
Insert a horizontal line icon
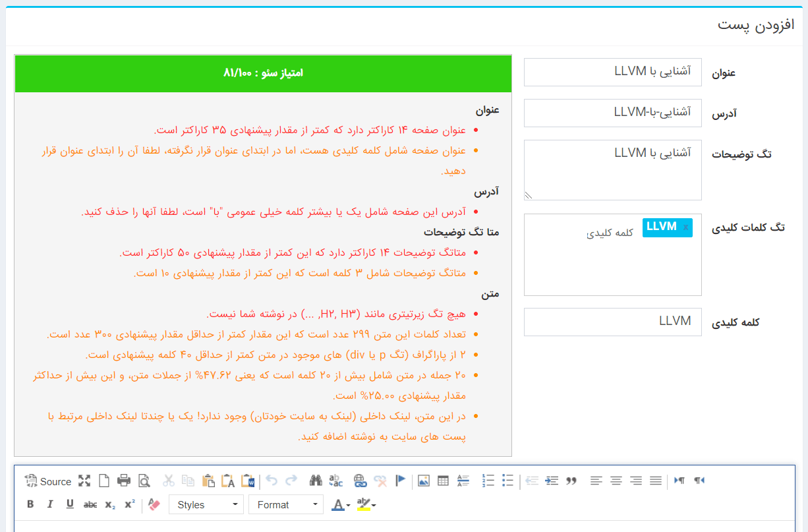(x=463, y=481)
